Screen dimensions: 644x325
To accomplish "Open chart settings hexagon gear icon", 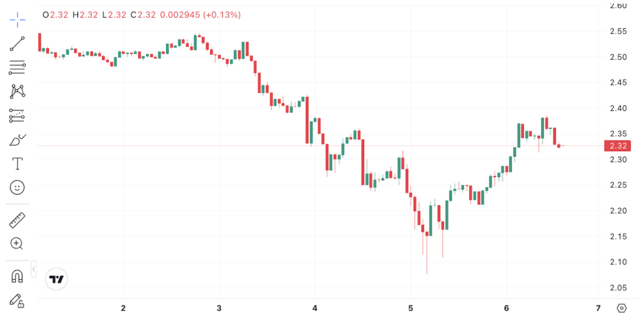I will pyautogui.click(x=622, y=308).
